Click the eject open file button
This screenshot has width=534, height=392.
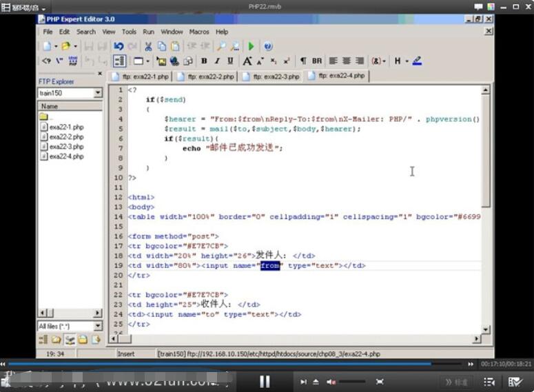tap(316, 382)
